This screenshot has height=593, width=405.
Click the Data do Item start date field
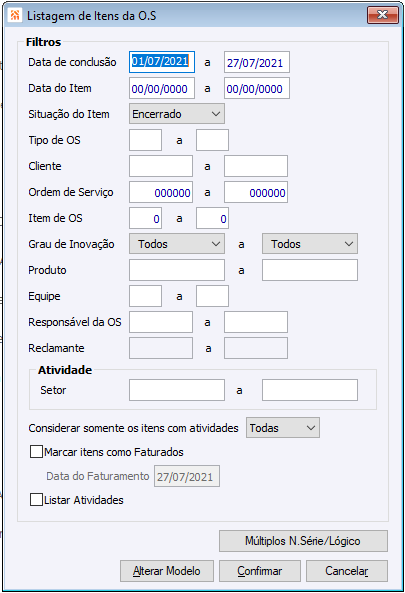162,88
